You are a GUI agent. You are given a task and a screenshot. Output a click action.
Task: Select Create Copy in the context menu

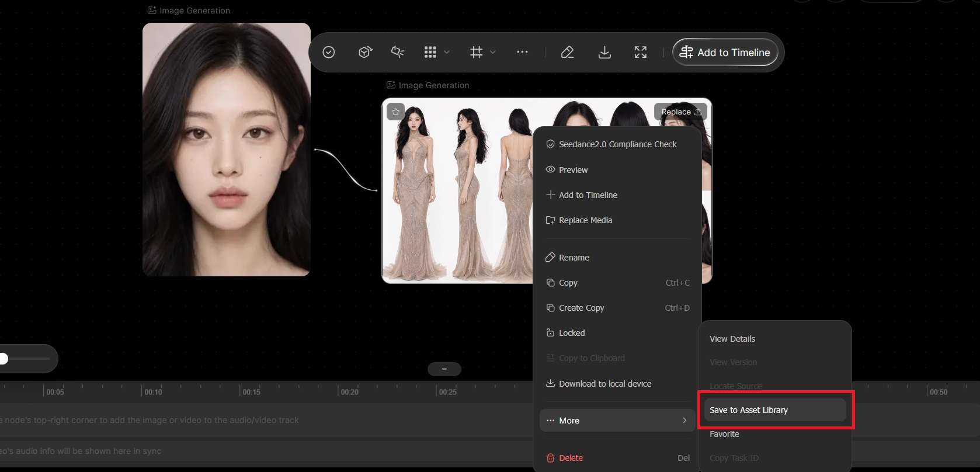(x=617, y=308)
